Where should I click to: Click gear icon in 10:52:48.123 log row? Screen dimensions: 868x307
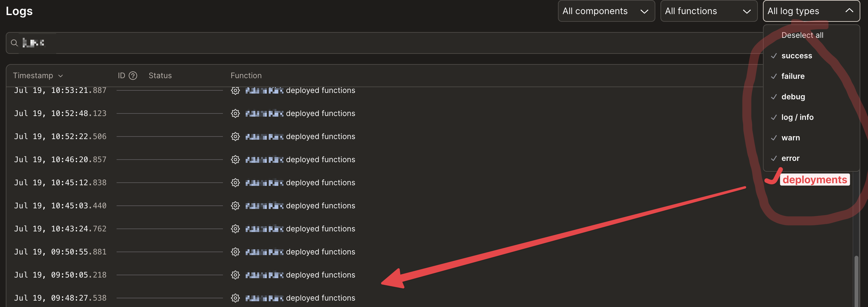coord(235,113)
